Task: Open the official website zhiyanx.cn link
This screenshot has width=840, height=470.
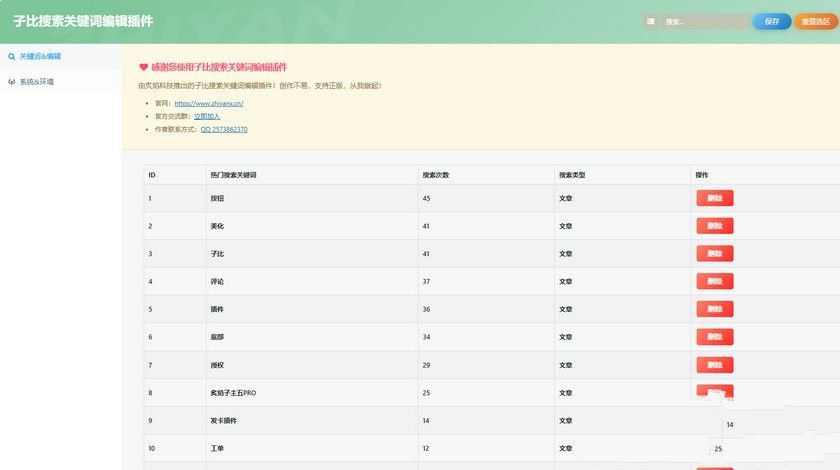Action: pyautogui.click(x=209, y=103)
